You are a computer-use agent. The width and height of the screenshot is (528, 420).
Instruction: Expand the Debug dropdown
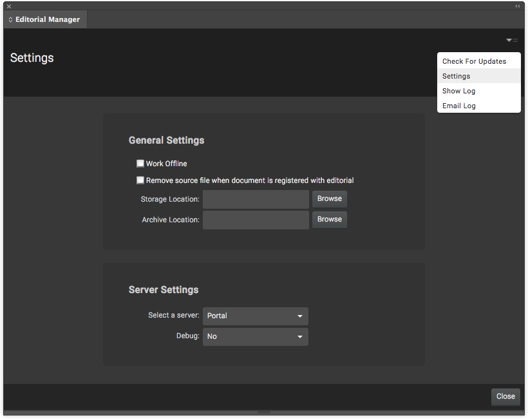point(255,337)
